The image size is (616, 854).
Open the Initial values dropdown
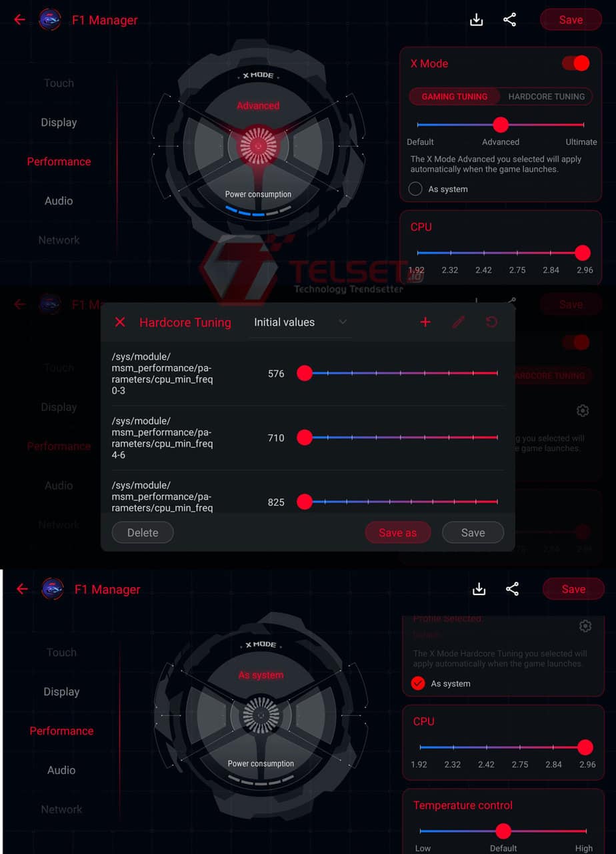[300, 322]
